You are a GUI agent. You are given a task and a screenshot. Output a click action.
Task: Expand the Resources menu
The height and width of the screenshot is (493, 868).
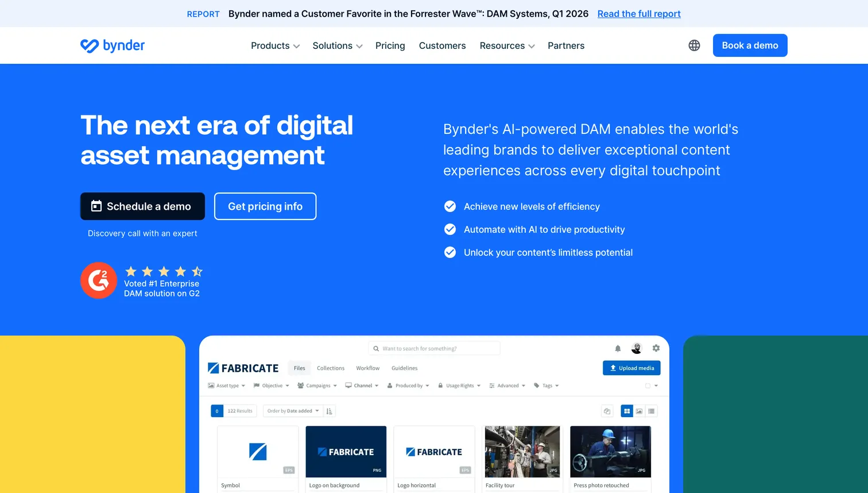pyautogui.click(x=507, y=45)
